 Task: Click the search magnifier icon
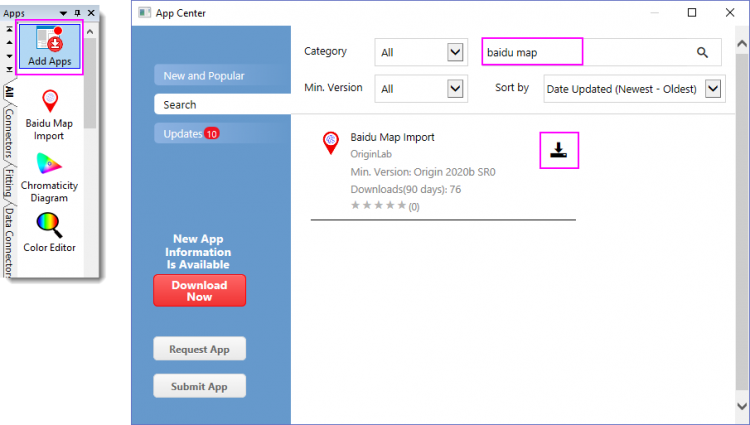click(x=702, y=53)
